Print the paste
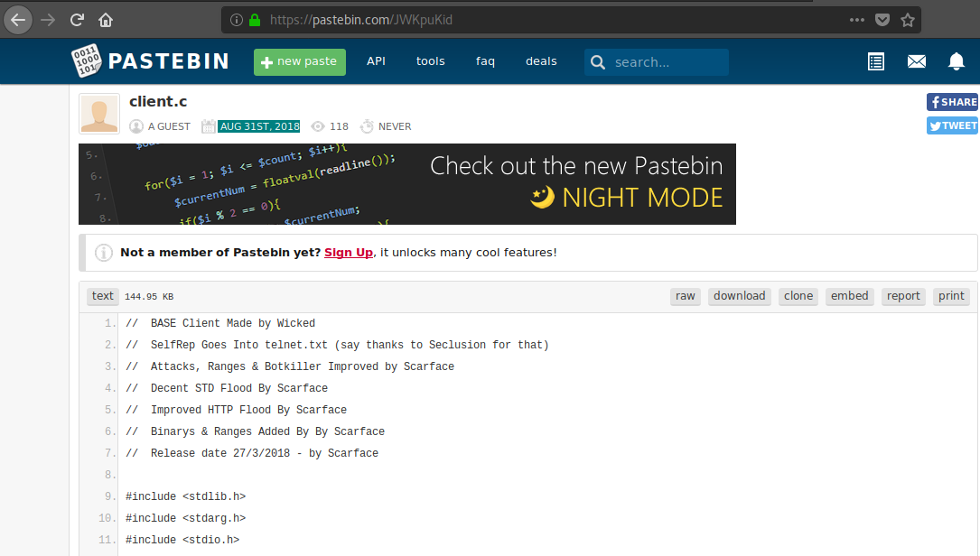Image resolution: width=980 pixels, height=556 pixels. pos(951,296)
